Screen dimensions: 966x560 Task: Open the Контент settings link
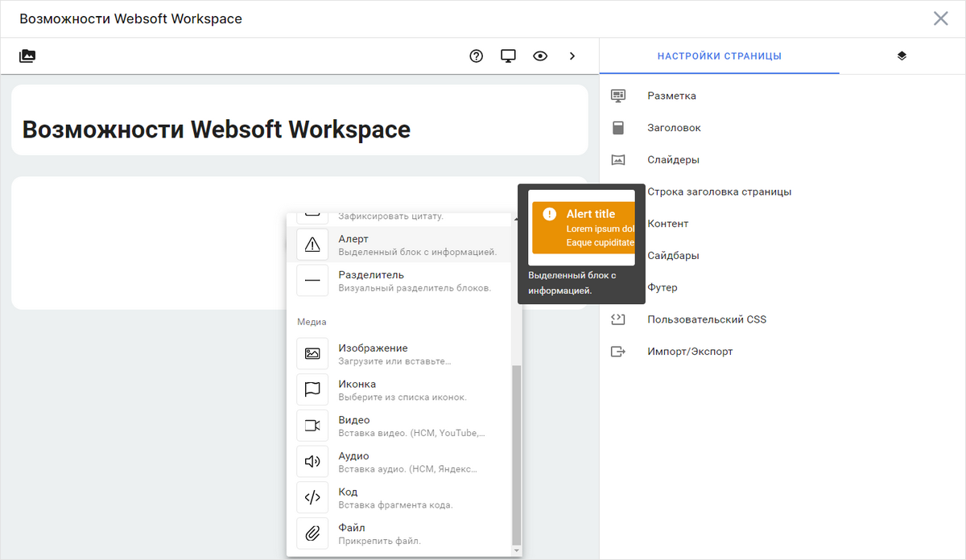coord(669,223)
